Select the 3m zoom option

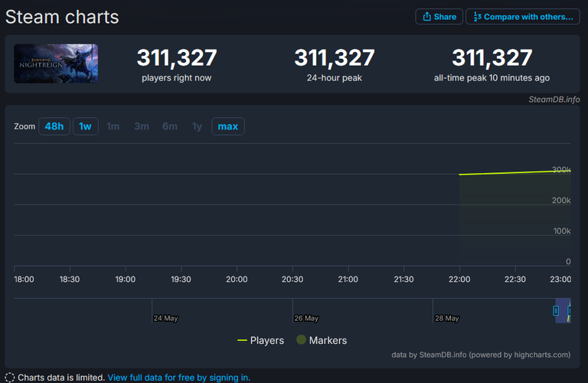tap(142, 126)
